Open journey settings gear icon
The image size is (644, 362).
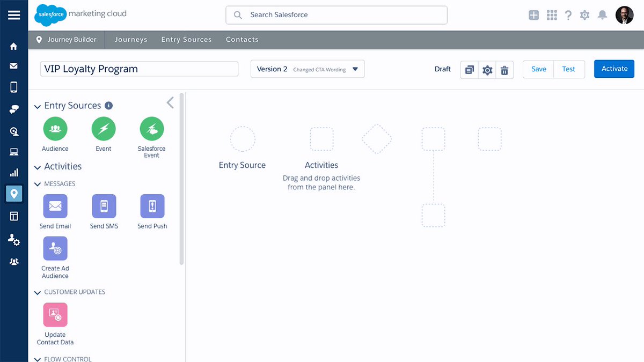[x=487, y=70]
